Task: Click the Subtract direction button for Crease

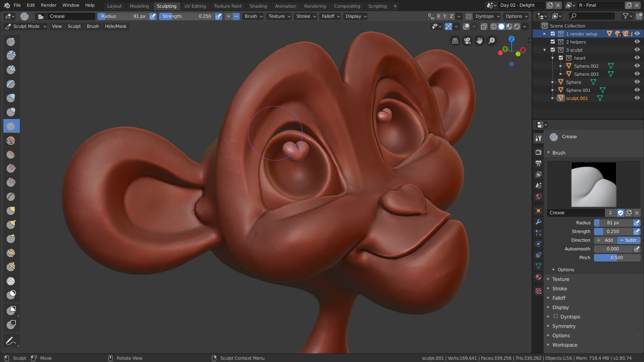Action: [x=629, y=240]
